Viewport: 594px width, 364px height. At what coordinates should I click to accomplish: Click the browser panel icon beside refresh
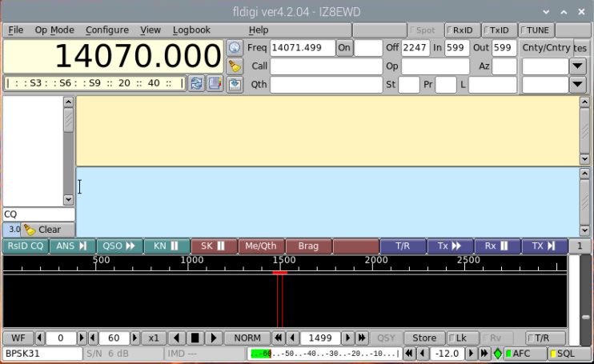pos(215,83)
